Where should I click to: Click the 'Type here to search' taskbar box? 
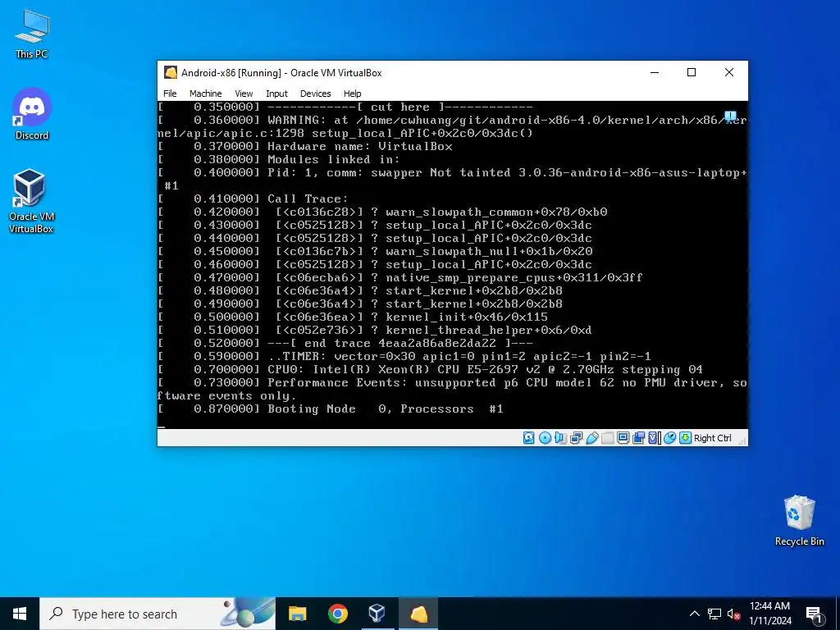pyautogui.click(x=157, y=614)
